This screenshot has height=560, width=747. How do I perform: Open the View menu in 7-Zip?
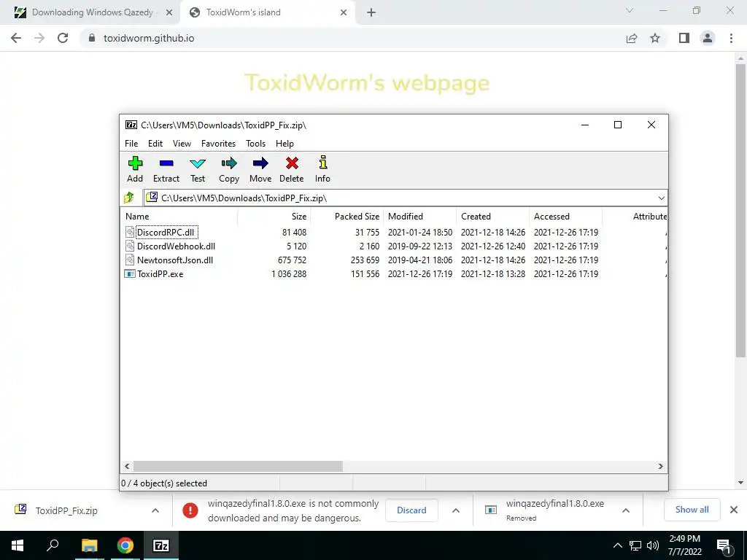[x=182, y=144]
